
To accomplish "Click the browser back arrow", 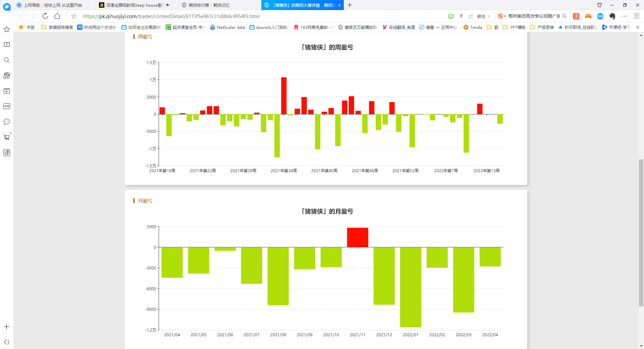I will (21, 16).
